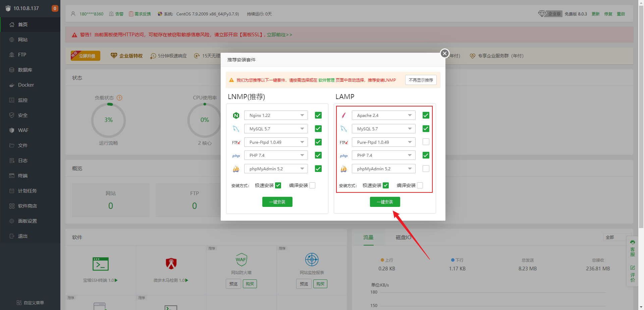Click the review edit icon on right edge
The height and width of the screenshot is (310, 644).
coord(633,268)
